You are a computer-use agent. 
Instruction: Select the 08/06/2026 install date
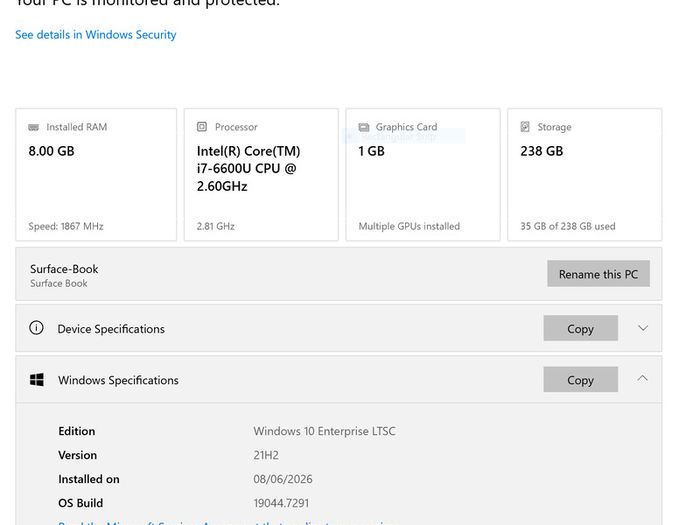coord(283,479)
